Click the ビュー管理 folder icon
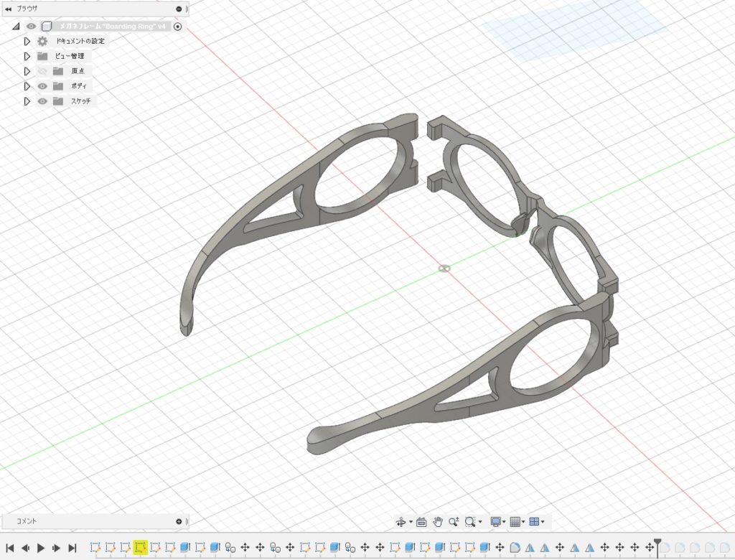The height and width of the screenshot is (560, 735). click(42, 56)
